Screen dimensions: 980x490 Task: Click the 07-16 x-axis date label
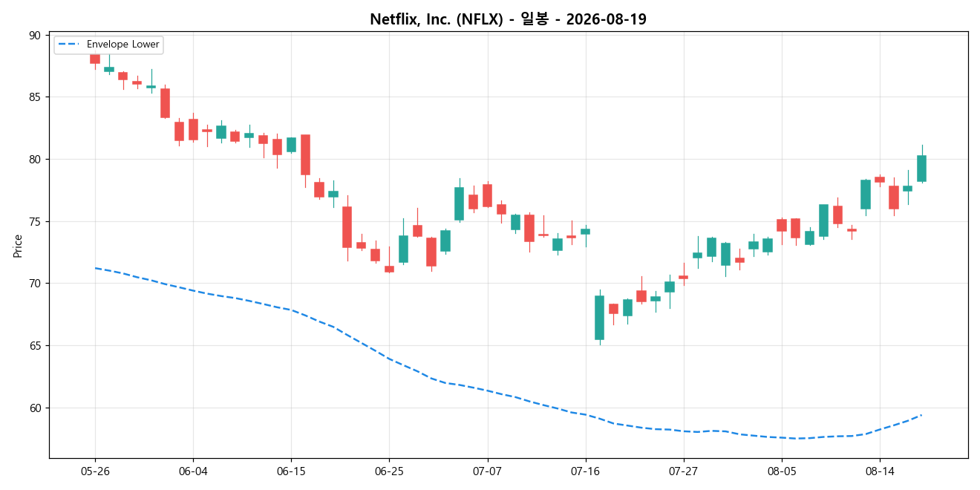586,471
